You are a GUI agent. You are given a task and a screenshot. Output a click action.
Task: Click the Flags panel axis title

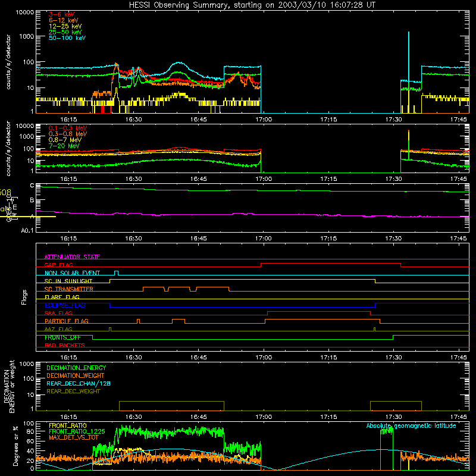24,297
